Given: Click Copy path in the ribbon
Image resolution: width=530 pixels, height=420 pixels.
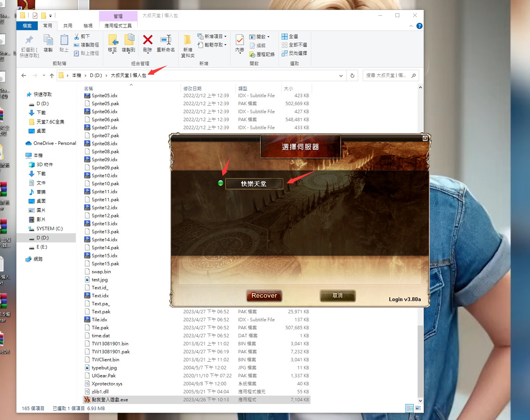Looking at the screenshot, I should (x=86, y=45).
